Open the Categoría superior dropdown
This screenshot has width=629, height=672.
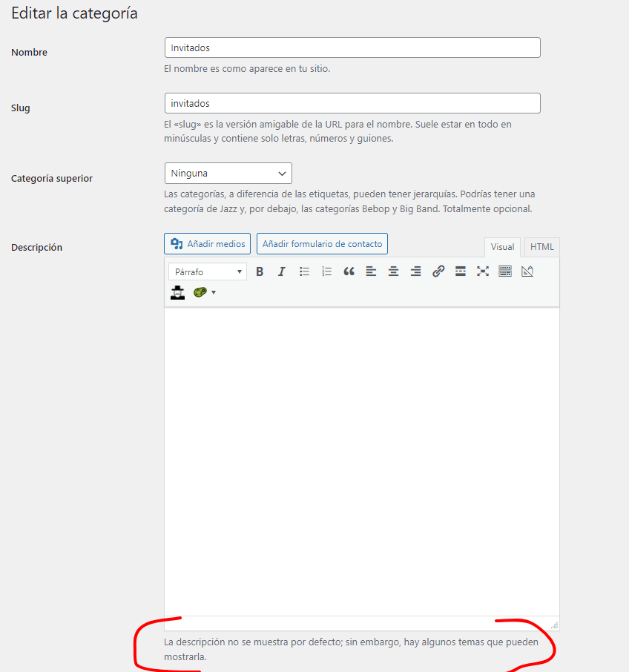(x=228, y=173)
